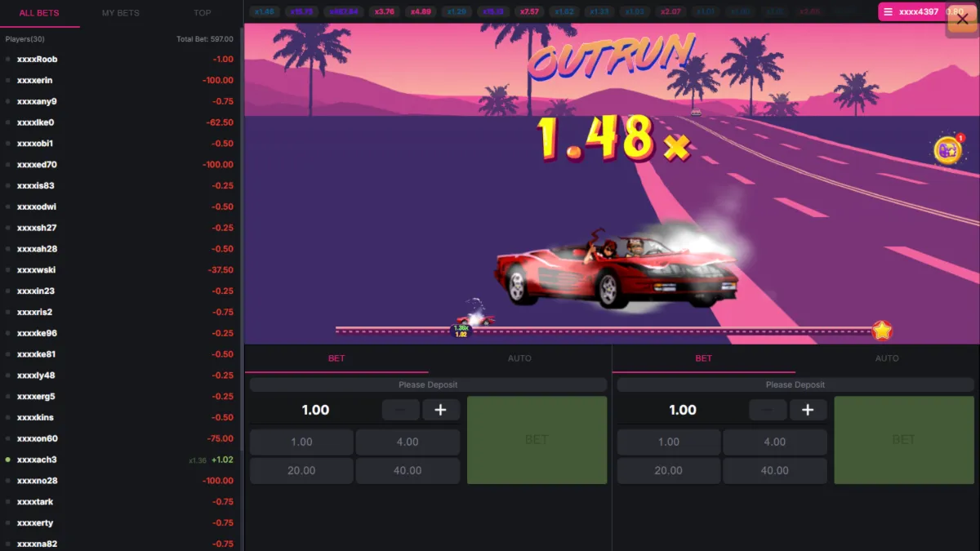Viewport: 980px width, 551px height.
Task: Select player row xxxxobi1
Action: coord(120,144)
